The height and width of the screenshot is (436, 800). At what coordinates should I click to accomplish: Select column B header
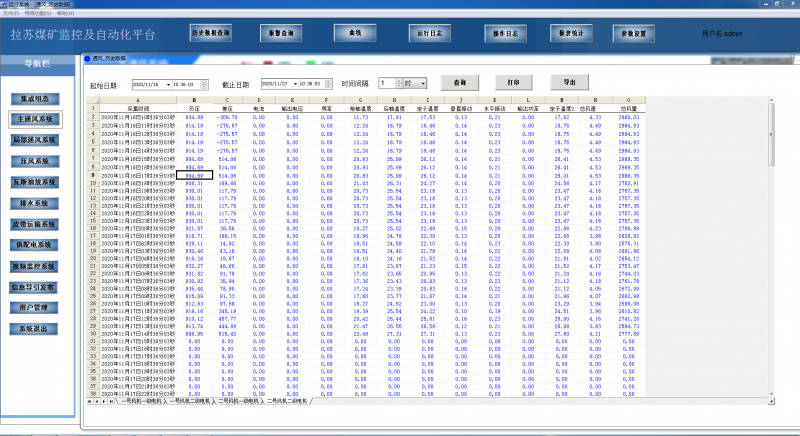coord(194,100)
